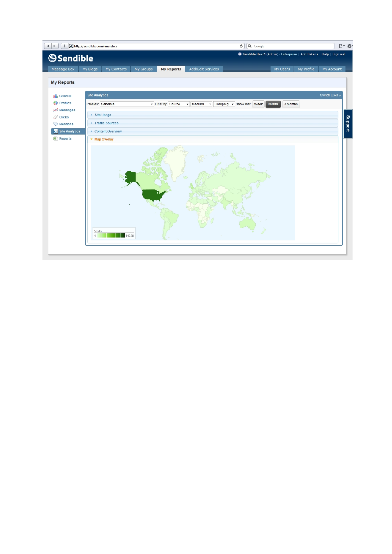Open the My Blogs tab

90,69
